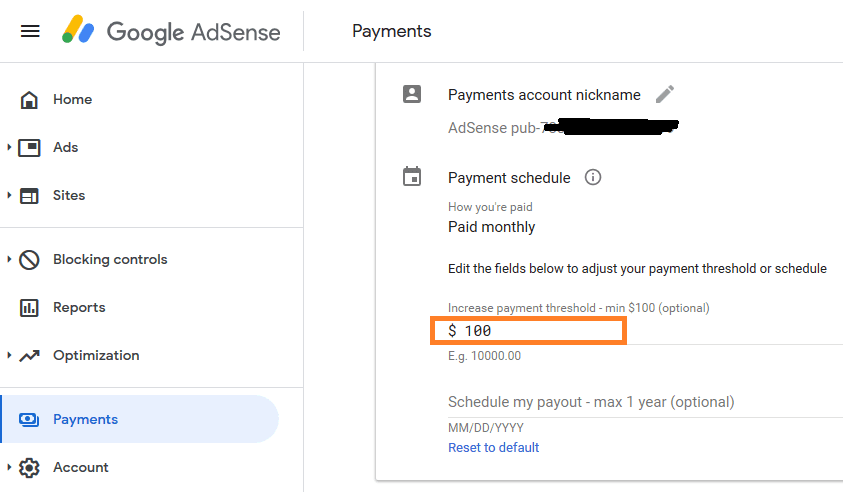Image resolution: width=843 pixels, height=492 pixels.
Task: Click the Payments account nickname heading
Action: point(544,95)
